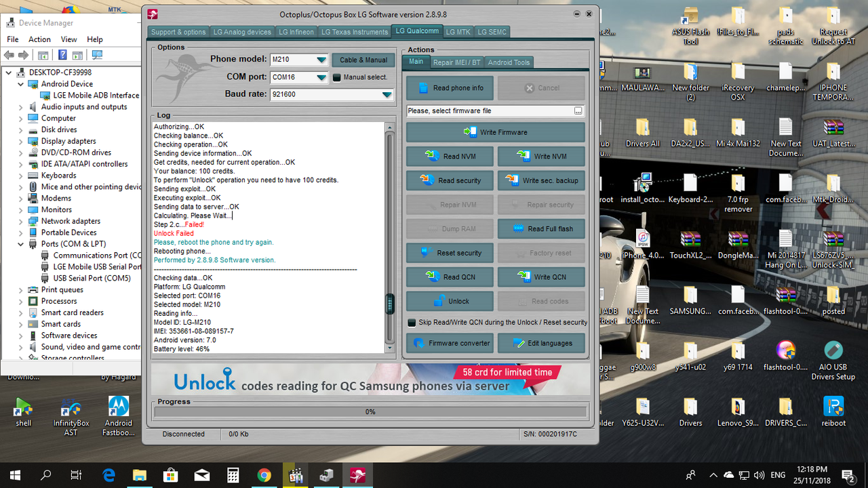
Task: Open Google Chrome from taskbar
Action: click(264, 474)
